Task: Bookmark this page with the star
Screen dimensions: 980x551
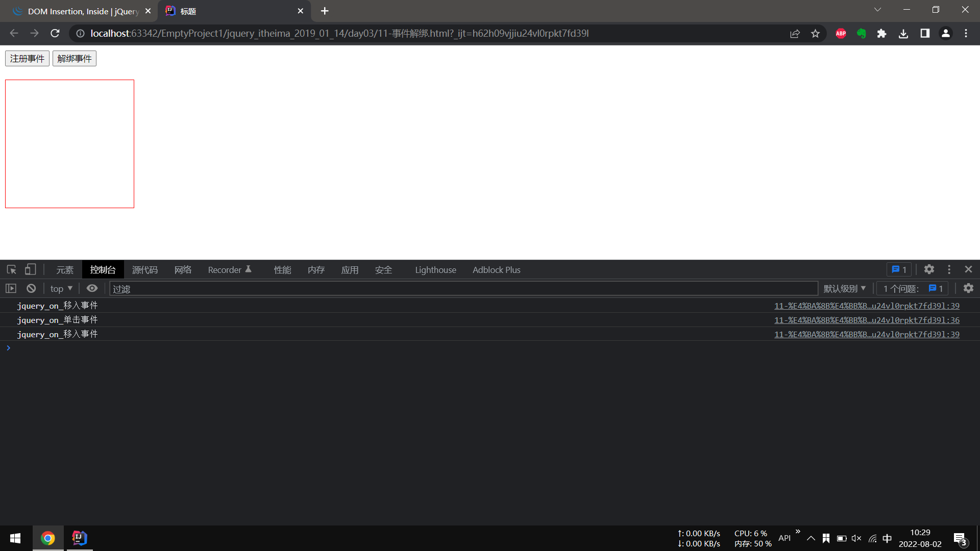Action: [815, 33]
